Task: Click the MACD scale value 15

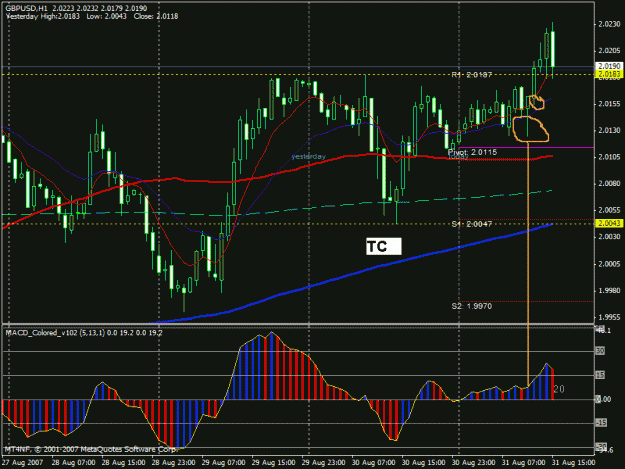Action: coord(601,375)
